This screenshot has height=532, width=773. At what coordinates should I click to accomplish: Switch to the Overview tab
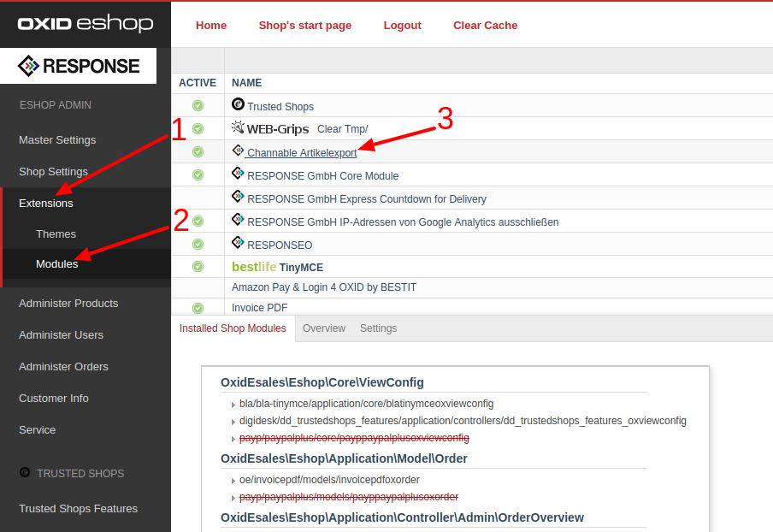point(324,328)
